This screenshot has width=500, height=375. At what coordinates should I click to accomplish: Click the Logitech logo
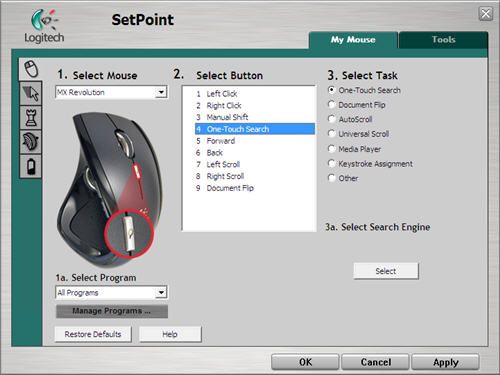(x=44, y=27)
